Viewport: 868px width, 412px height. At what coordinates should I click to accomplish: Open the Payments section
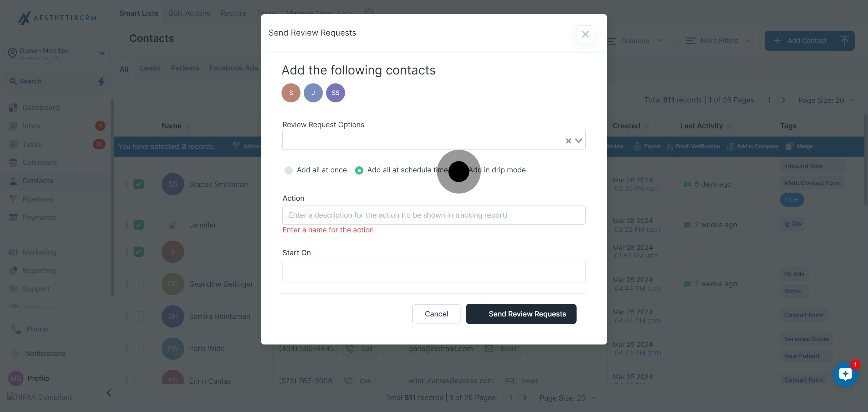click(39, 217)
